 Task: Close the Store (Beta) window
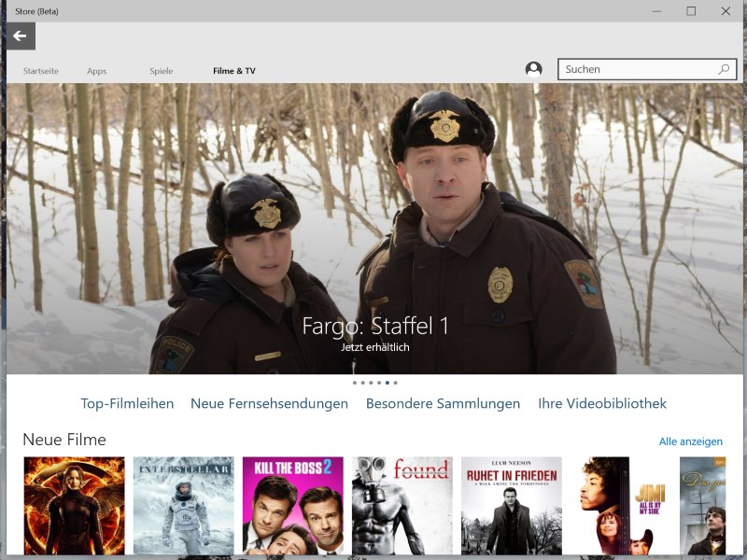(x=726, y=11)
